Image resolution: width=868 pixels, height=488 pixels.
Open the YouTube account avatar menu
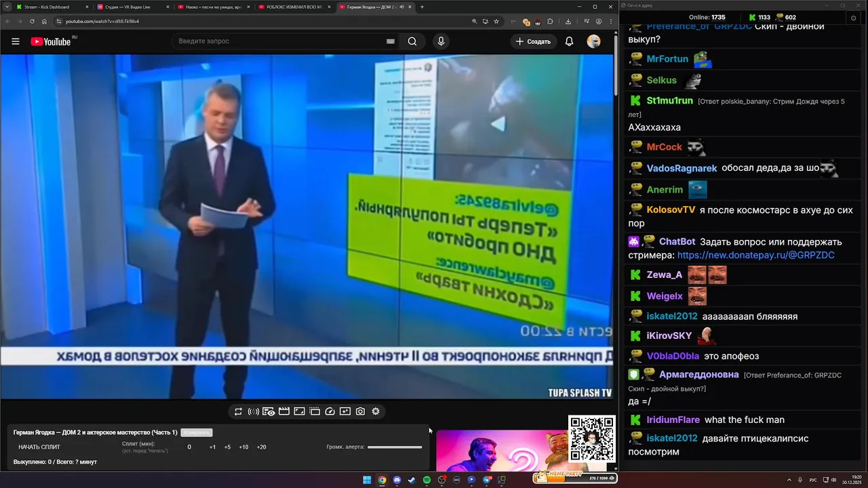click(593, 41)
